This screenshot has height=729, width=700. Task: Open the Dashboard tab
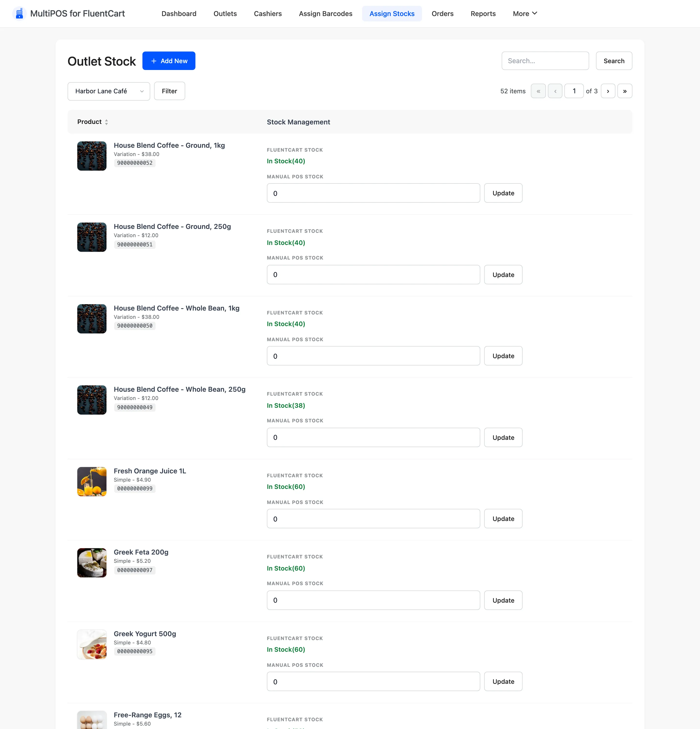179,14
